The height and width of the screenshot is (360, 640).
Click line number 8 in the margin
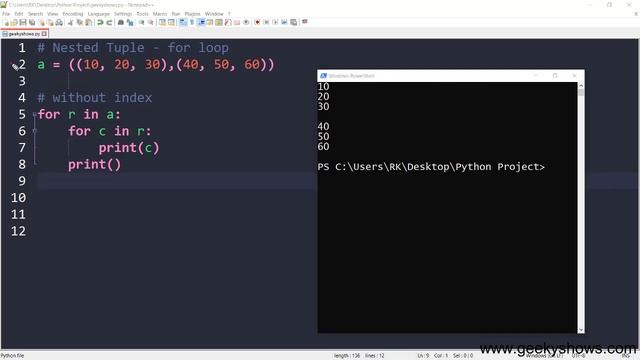coord(22,164)
